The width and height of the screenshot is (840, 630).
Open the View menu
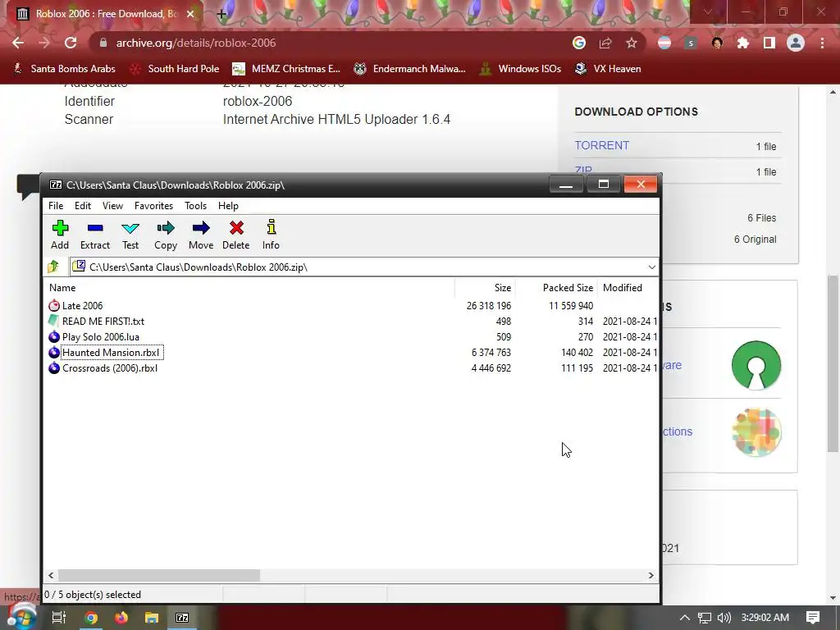click(x=112, y=206)
